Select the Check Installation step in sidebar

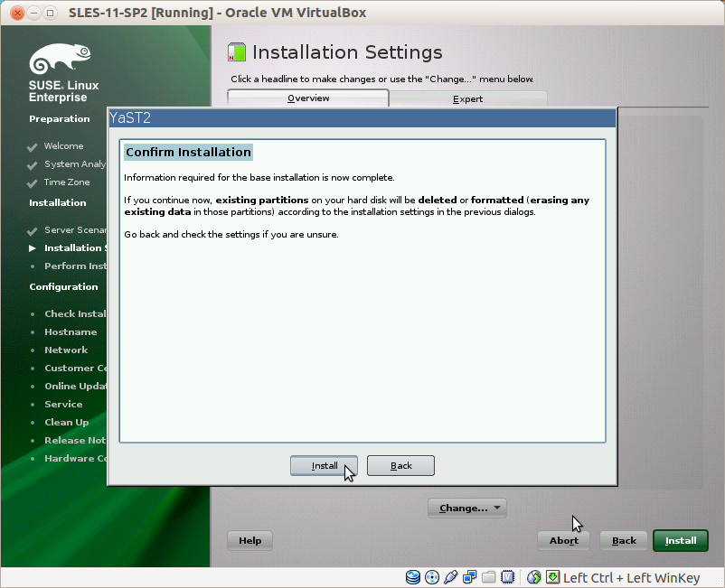75,313
